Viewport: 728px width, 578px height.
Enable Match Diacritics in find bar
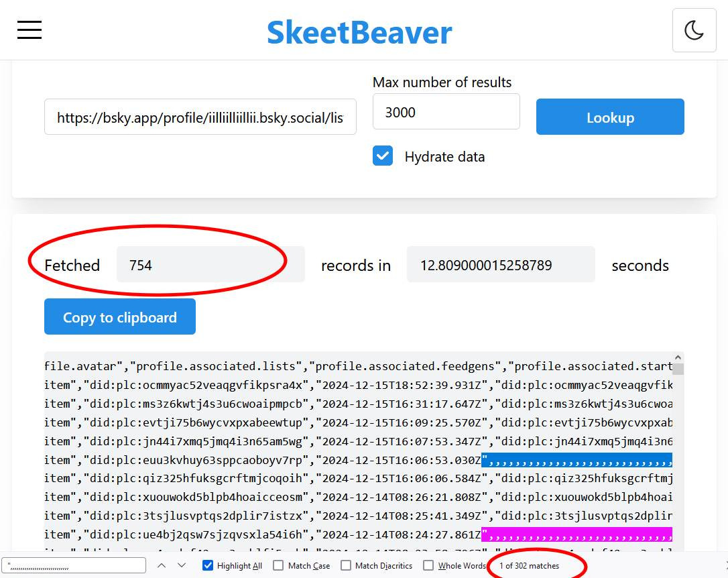pyautogui.click(x=346, y=565)
